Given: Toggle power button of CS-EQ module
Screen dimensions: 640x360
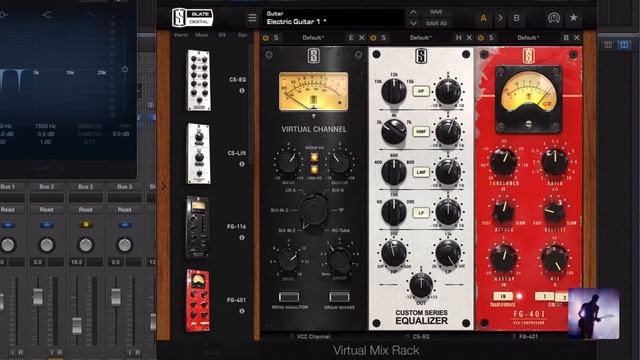Looking at the screenshot, I should [373, 38].
